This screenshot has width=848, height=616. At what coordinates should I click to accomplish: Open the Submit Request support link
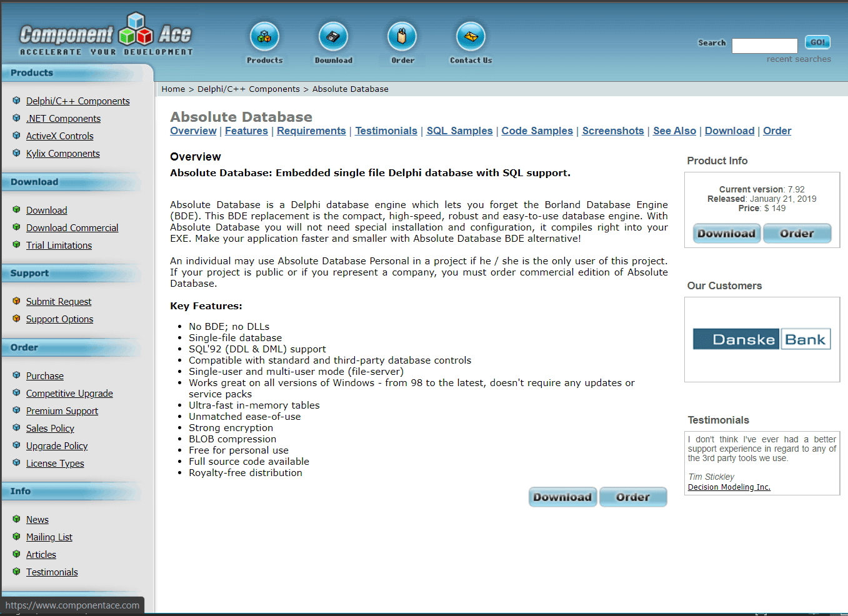pos(59,302)
